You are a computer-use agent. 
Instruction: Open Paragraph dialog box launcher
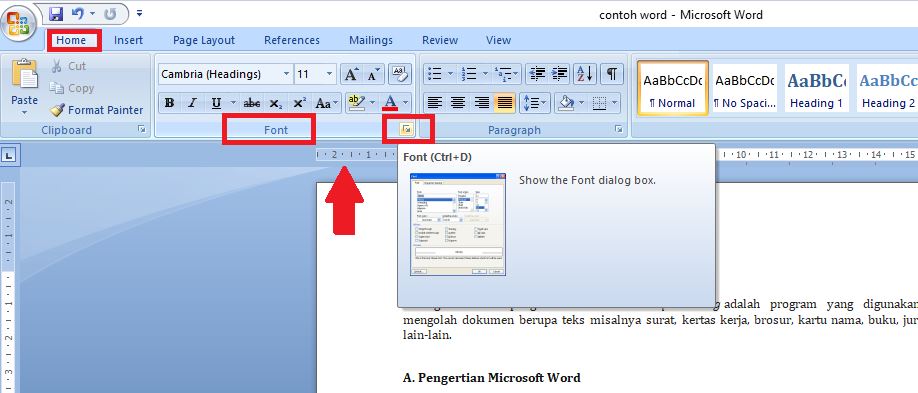pos(619,130)
